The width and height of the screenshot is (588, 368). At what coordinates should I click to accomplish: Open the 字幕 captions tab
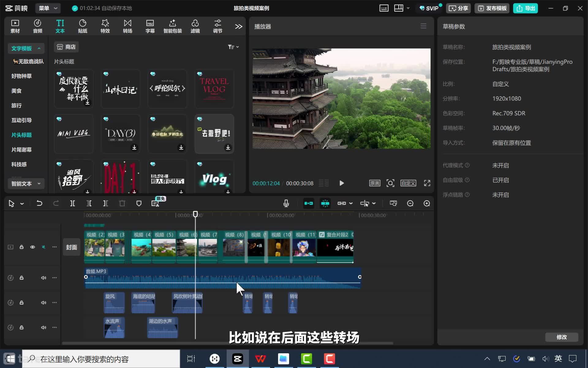tap(150, 26)
